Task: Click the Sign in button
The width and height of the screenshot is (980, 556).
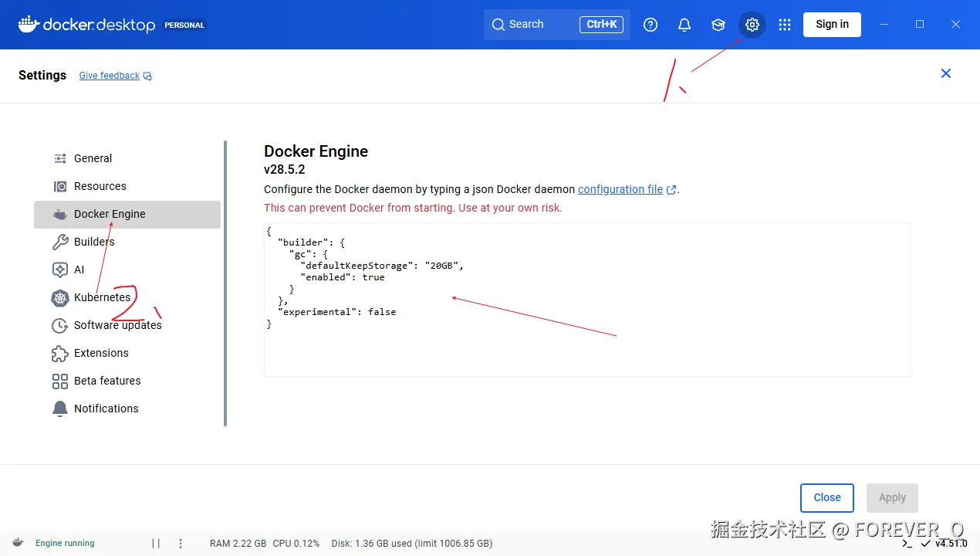Action: (832, 24)
